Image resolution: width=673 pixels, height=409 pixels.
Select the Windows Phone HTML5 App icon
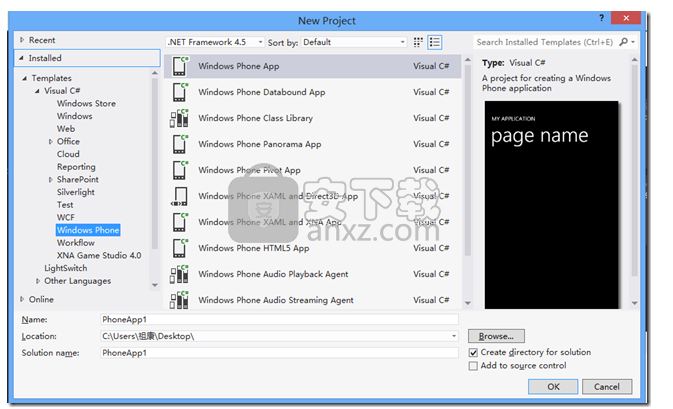[x=179, y=248]
